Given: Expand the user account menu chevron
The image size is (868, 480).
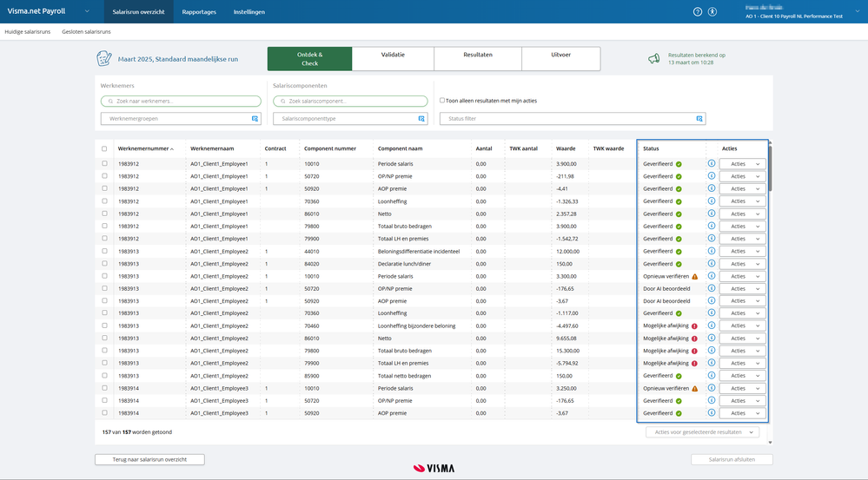Looking at the screenshot, I should coord(858,11).
